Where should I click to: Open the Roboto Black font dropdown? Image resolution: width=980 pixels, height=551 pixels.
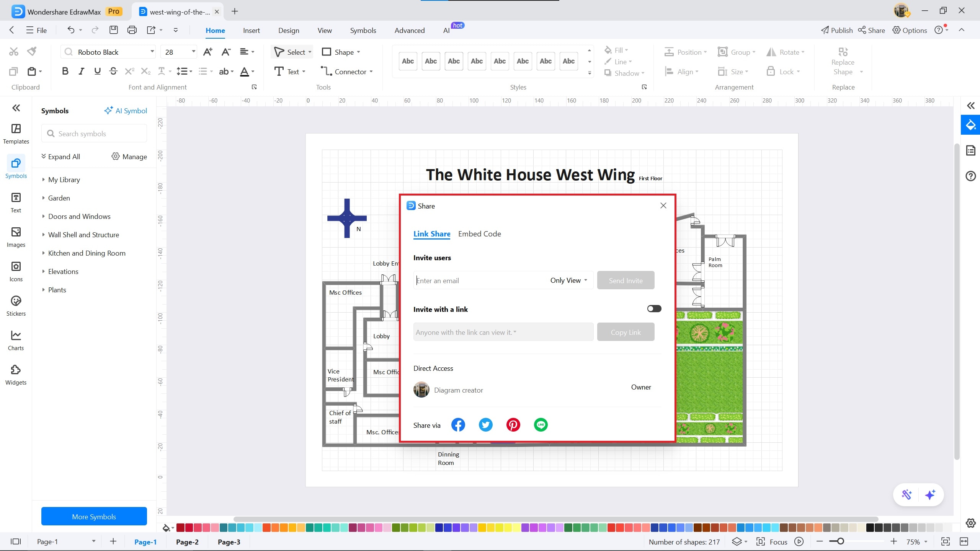tap(152, 52)
